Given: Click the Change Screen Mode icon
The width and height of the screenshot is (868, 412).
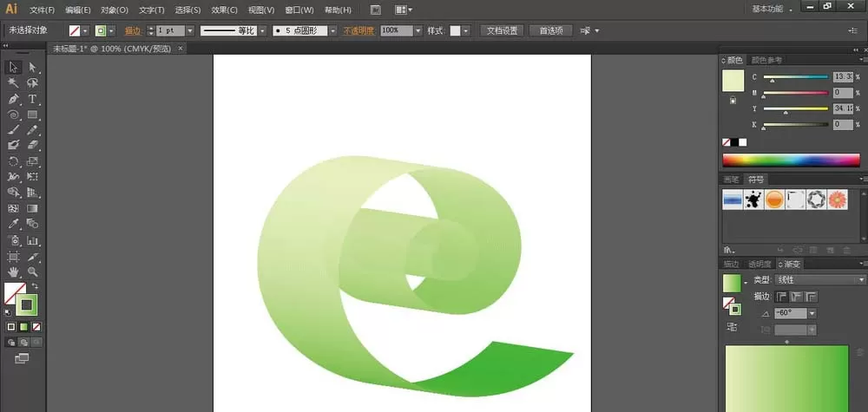Looking at the screenshot, I should point(22,359).
